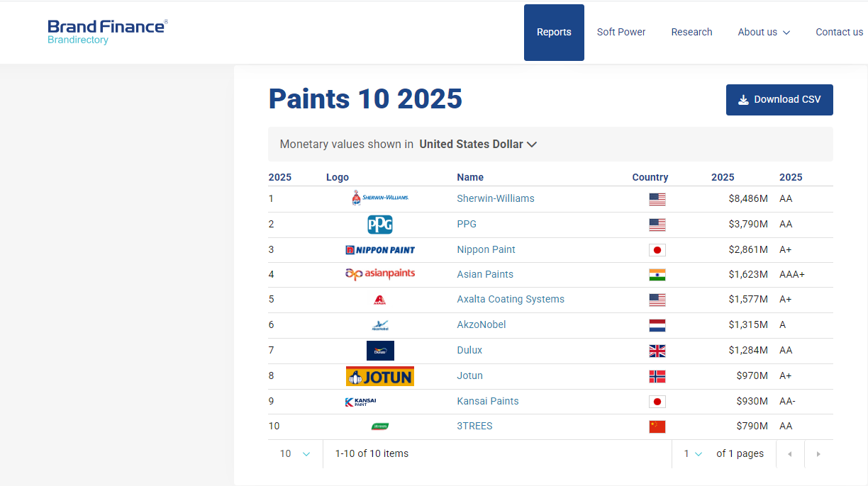The width and height of the screenshot is (868, 486).
Task: Open the Nippon Paint brand link
Action: tap(486, 249)
